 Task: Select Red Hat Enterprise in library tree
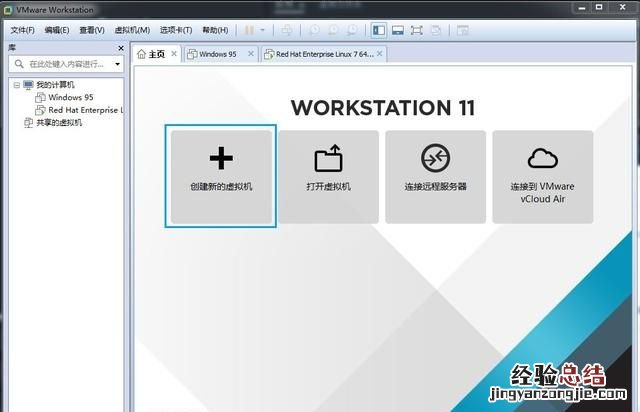pos(85,110)
